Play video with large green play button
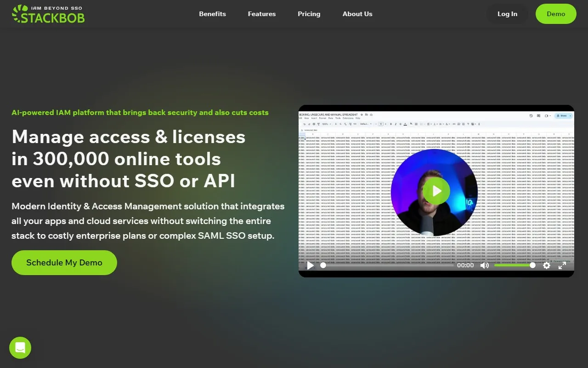Image resolution: width=588 pixels, height=368 pixels. tap(436, 191)
